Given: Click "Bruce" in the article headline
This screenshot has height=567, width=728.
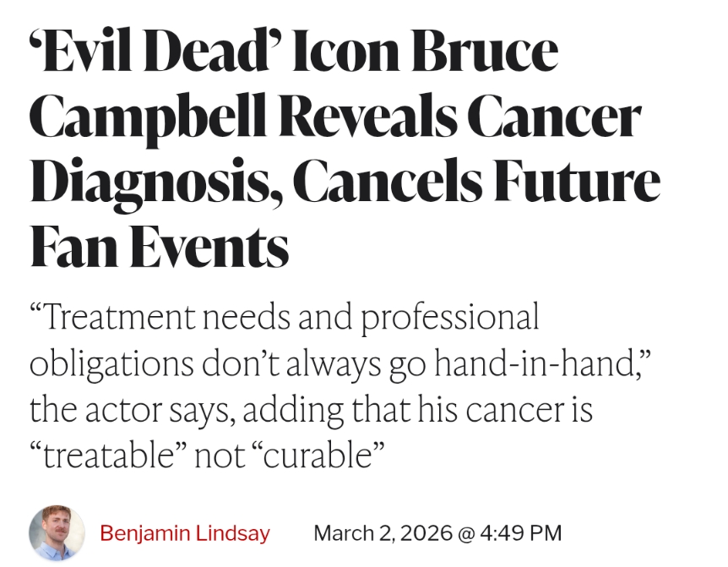Looking at the screenshot, I should [486, 52].
